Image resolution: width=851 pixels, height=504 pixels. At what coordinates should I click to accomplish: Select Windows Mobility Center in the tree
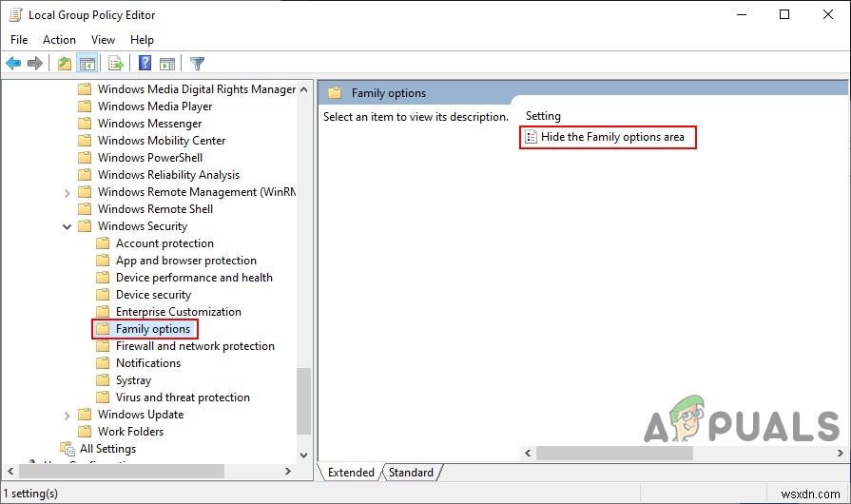pyautogui.click(x=162, y=141)
